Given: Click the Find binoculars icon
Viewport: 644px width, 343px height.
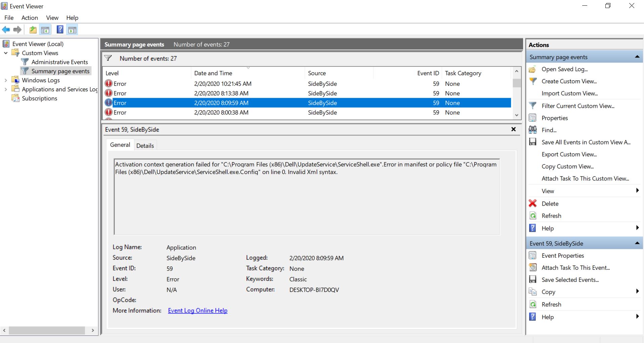Looking at the screenshot, I should pos(533,130).
